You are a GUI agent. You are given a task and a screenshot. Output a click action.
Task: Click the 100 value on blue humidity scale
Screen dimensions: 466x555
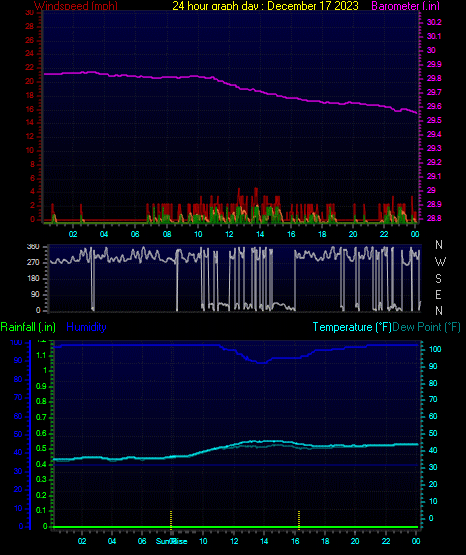coord(16,343)
